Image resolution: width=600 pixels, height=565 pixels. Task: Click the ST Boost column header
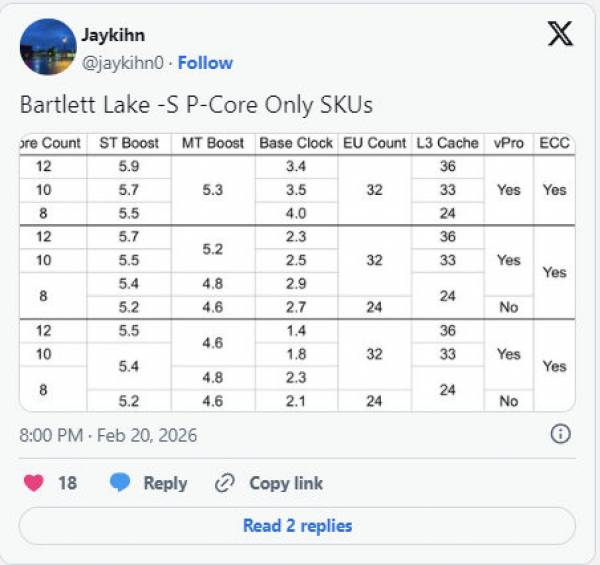point(129,143)
